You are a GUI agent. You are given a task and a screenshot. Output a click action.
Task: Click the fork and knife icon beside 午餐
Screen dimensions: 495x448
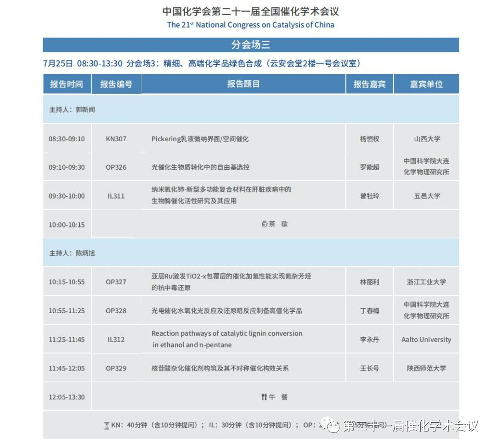pos(264,397)
